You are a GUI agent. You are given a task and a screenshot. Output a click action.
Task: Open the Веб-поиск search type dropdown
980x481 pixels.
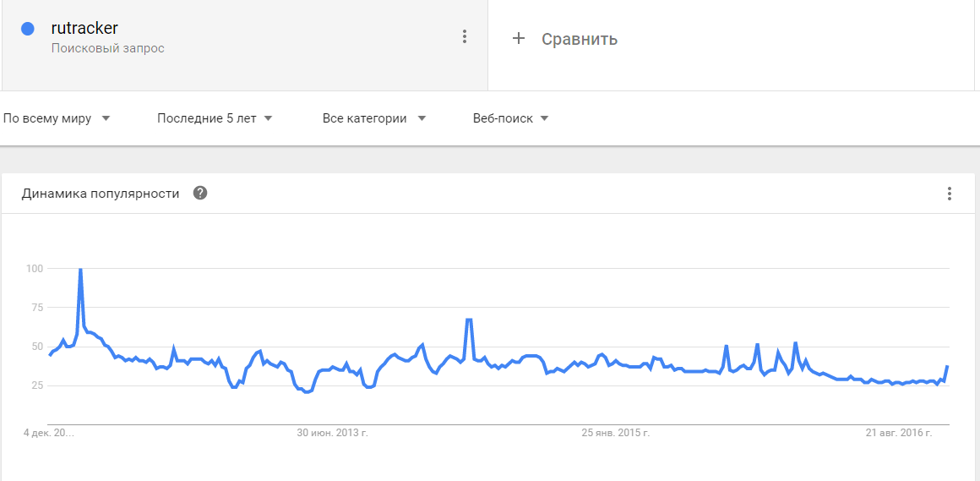pos(511,118)
